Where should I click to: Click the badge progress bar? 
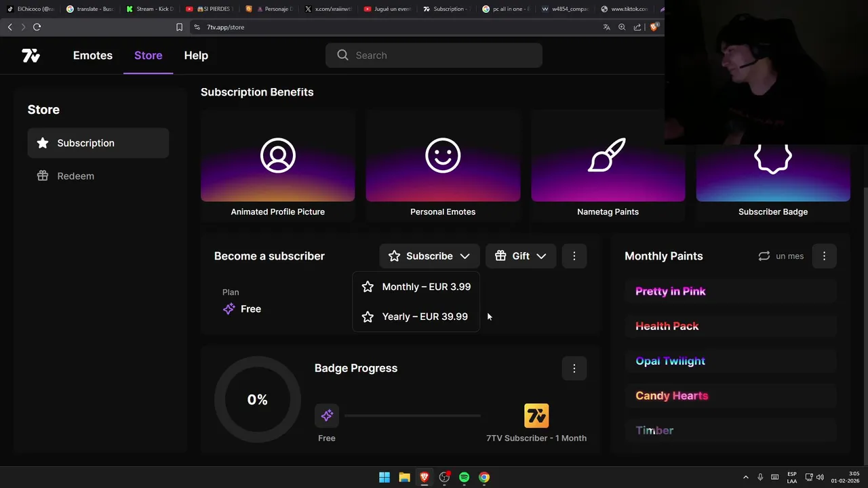pos(412,415)
